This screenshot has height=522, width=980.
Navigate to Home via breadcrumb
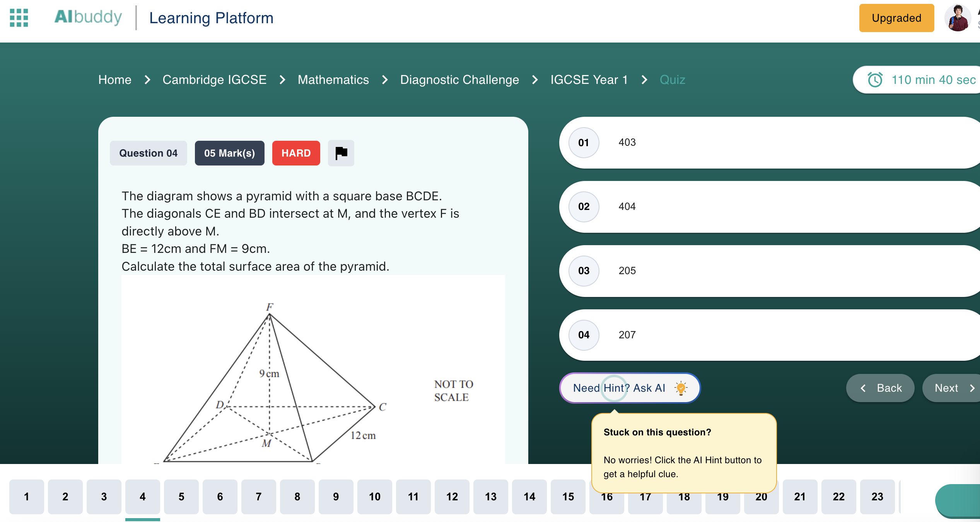point(114,80)
